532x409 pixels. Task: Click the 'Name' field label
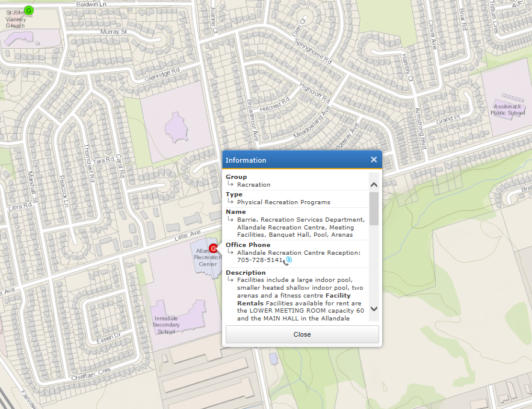tap(236, 211)
